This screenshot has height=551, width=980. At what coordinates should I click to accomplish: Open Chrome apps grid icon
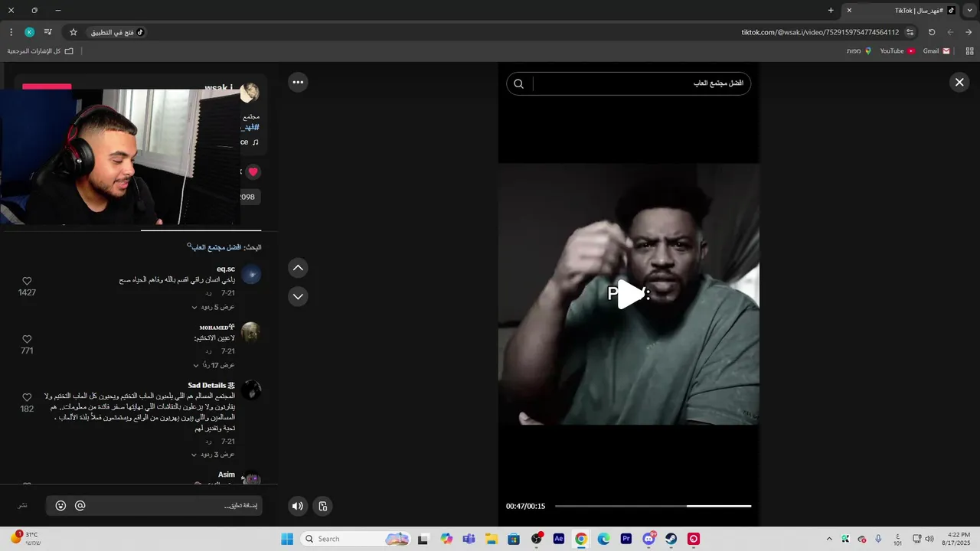tap(969, 51)
